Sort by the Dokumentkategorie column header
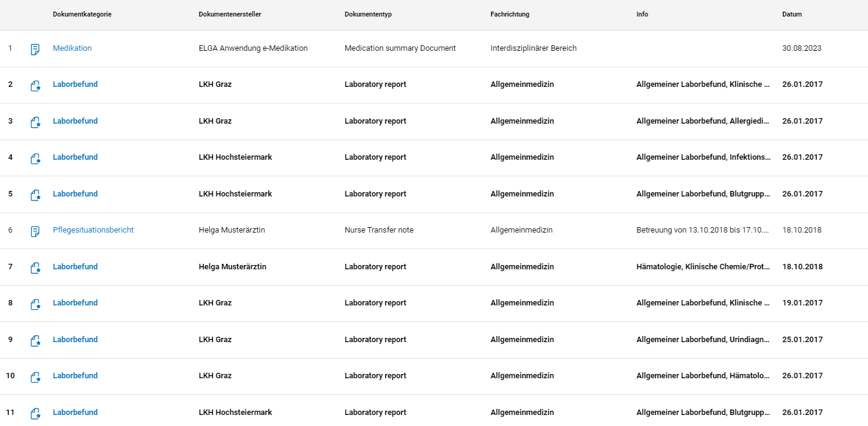 coord(82,14)
